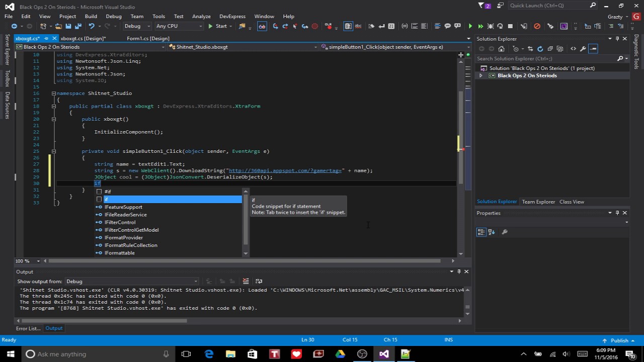Image resolution: width=644 pixels, height=362 pixels.
Task: Click the Open File folder icon
Action: (x=58, y=26)
